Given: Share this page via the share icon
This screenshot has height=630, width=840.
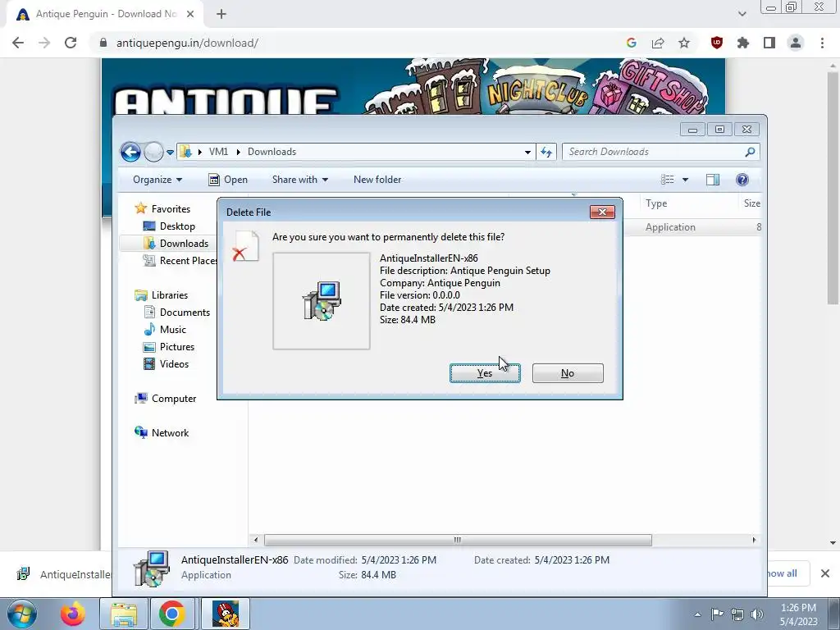Looking at the screenshot, I should point(658,43).
